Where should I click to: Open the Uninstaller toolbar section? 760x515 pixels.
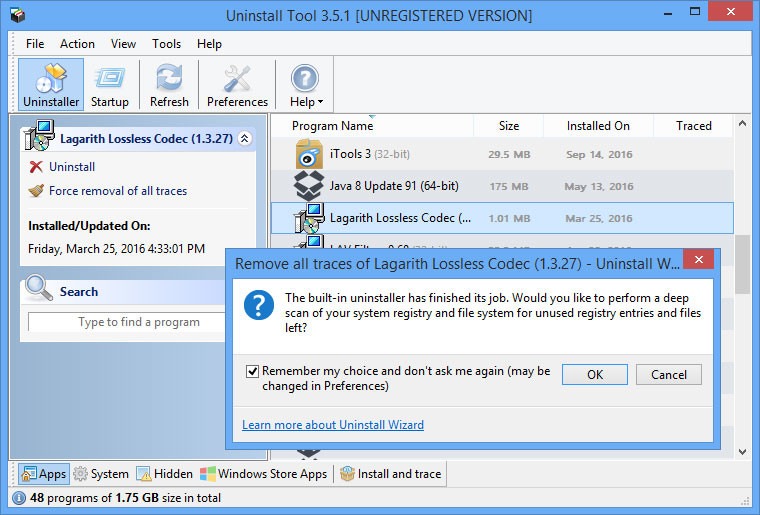(51, 85)
